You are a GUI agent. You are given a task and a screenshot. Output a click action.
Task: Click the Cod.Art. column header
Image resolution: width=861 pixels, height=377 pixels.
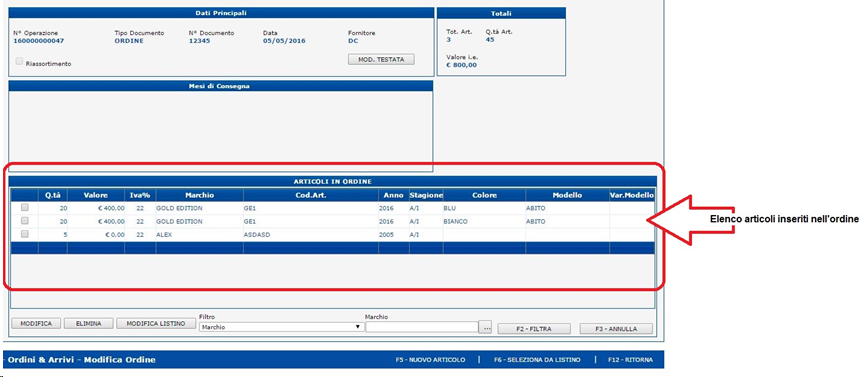tap(311, 195)
